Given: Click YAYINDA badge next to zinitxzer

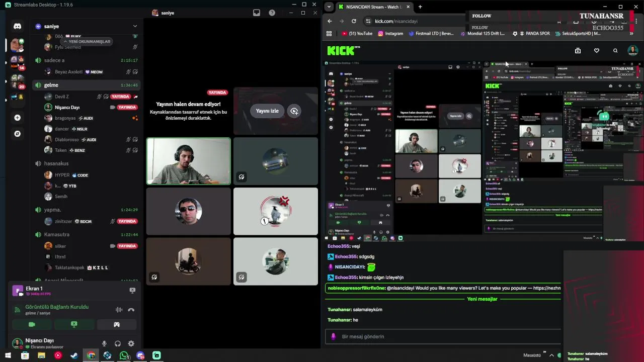Looking at the screenshot, I should 127,221.
